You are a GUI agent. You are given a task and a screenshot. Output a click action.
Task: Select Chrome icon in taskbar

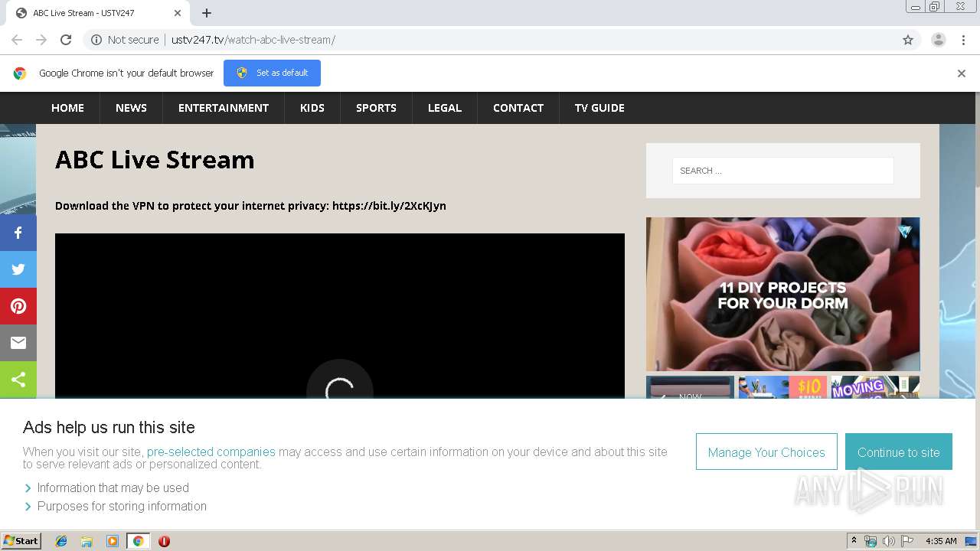[x=138, y=541]
